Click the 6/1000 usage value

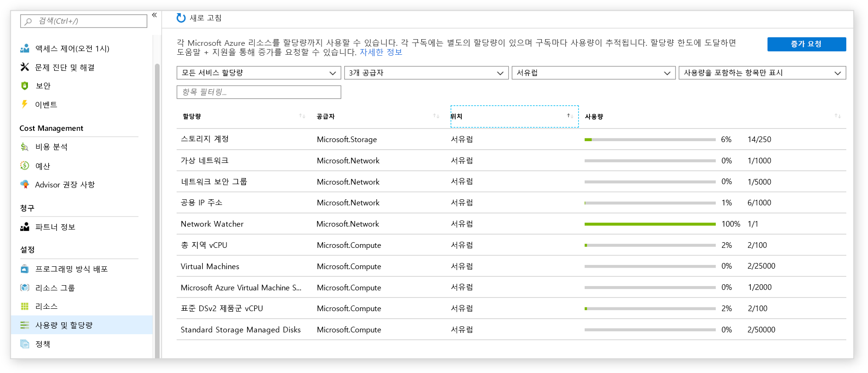coord(759,203)
